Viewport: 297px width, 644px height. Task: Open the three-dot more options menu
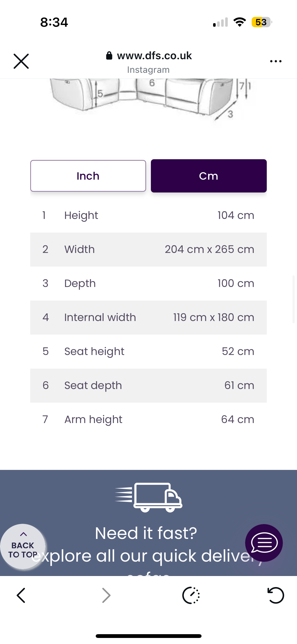click(276, 61)
